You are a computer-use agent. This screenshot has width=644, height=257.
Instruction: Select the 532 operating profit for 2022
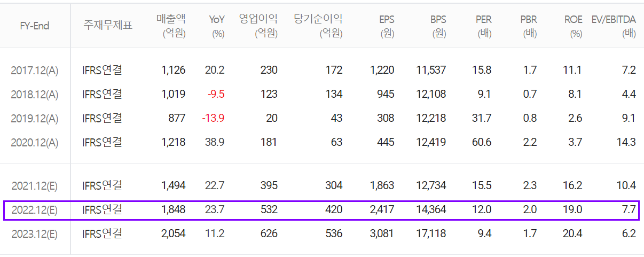coord(269,210)
